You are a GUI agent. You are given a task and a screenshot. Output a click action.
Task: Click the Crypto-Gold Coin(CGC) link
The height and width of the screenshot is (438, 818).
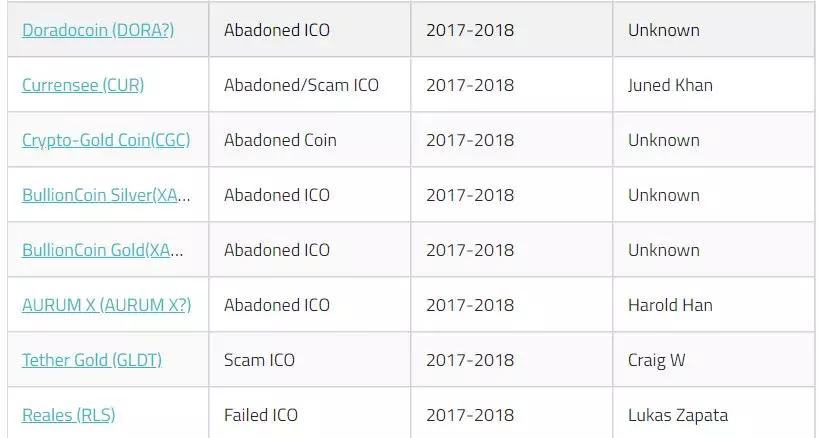point(106,140)
